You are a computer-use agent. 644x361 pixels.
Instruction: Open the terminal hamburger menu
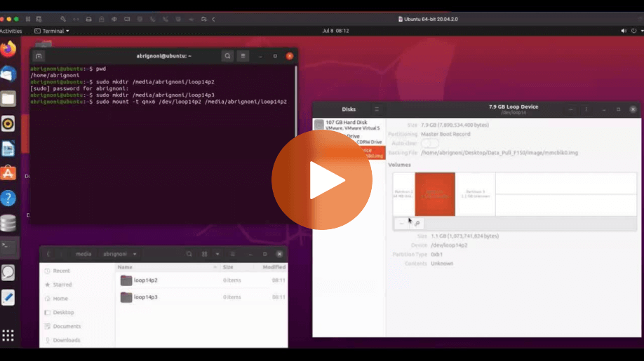click(243, 56)
